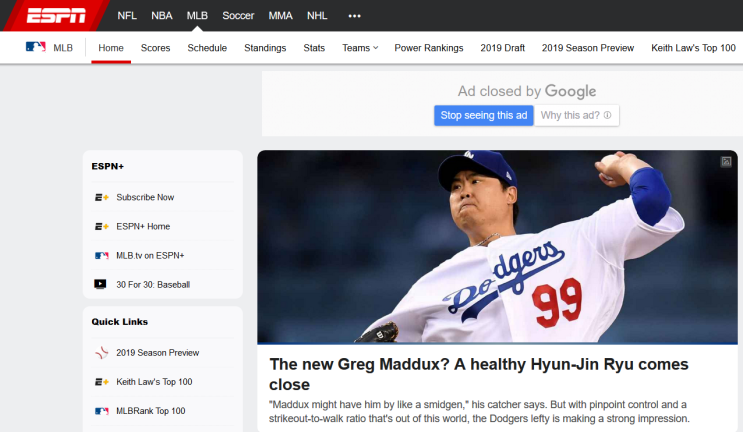The width and height of the screenshot is (743, 432).
Task: Click the video icon beside 30 For 30: Baseball
Action: click(x=100, y=284)
